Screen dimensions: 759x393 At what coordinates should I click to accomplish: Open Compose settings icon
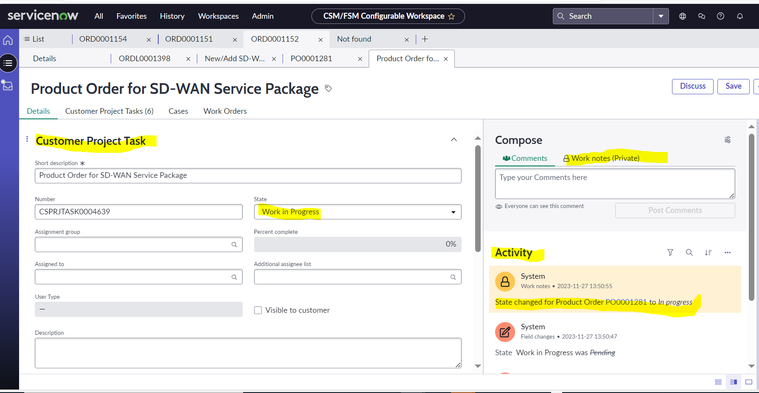(x=727, y=140)
